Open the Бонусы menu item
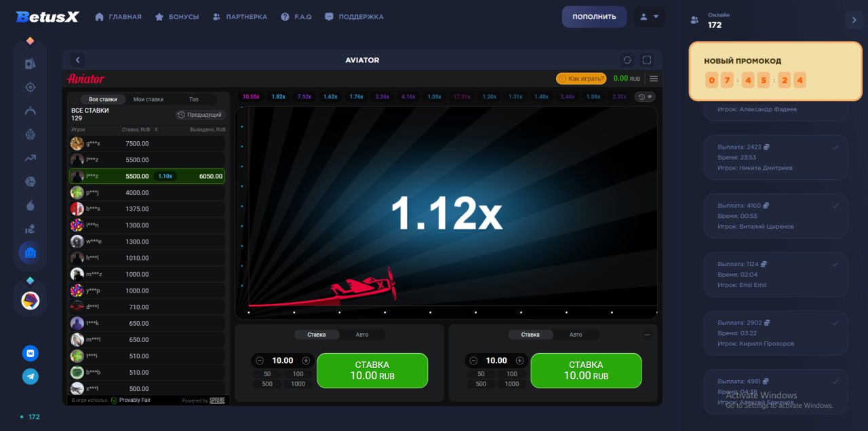 (x=177, y=17)
